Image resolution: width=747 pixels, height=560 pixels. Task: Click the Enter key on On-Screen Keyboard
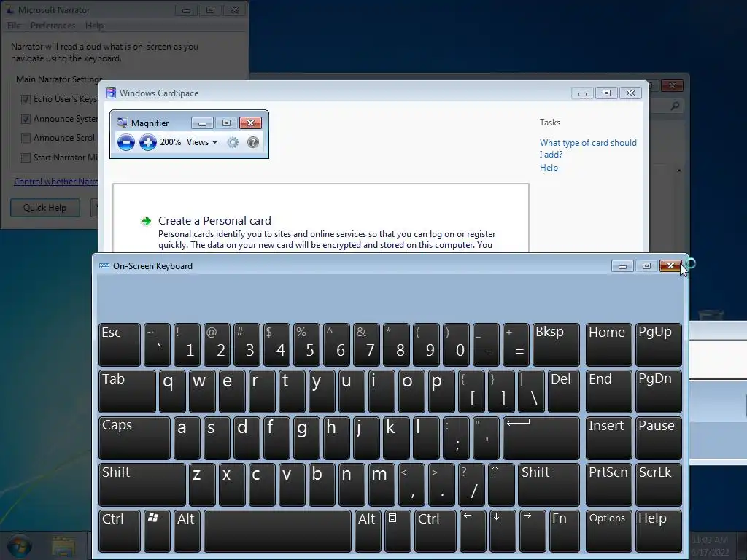tap(541, 437)
